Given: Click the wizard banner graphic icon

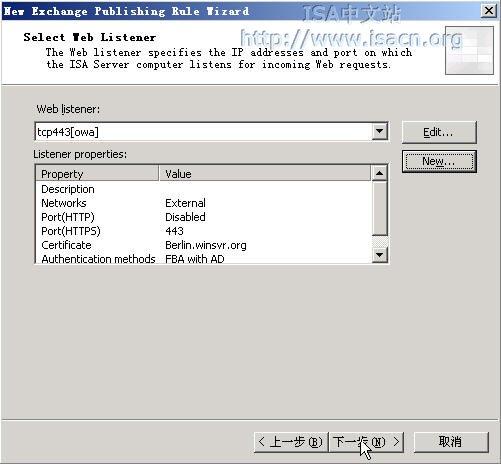Looking at the screenshot, I should (469, 50).
